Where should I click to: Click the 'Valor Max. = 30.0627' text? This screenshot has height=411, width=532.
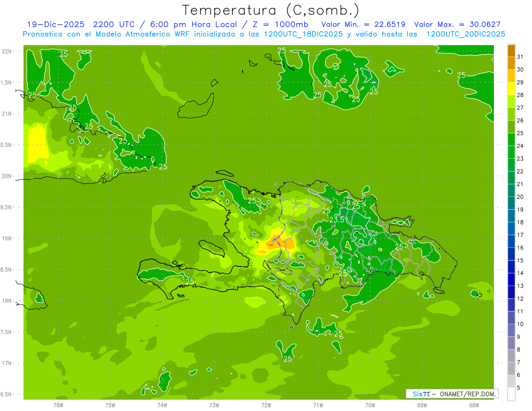tap(458, 24)
